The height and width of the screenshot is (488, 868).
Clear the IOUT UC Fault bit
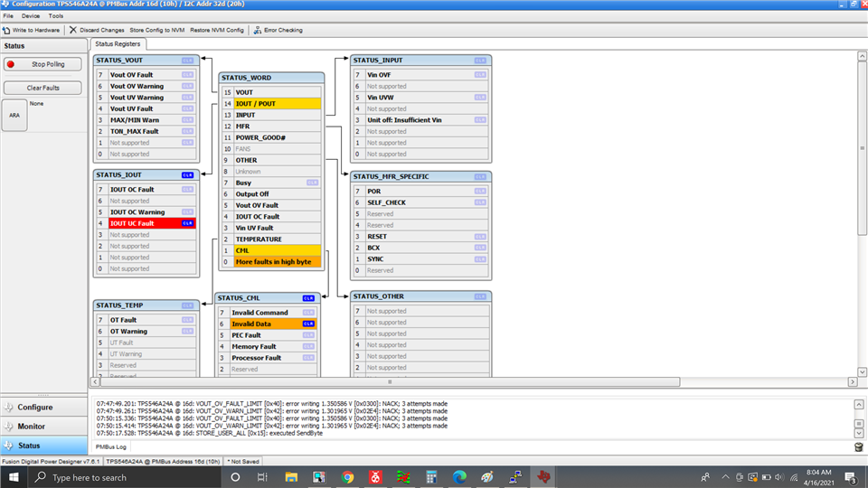(188, 223)
